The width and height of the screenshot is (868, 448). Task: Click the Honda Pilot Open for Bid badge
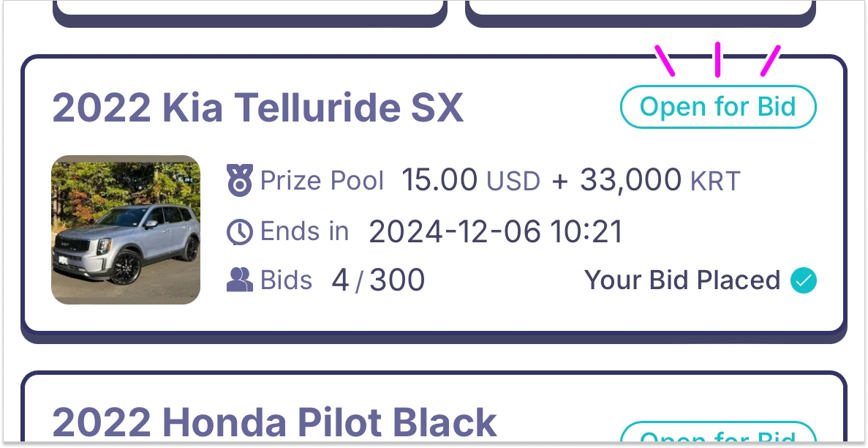[x=717, y=435]
